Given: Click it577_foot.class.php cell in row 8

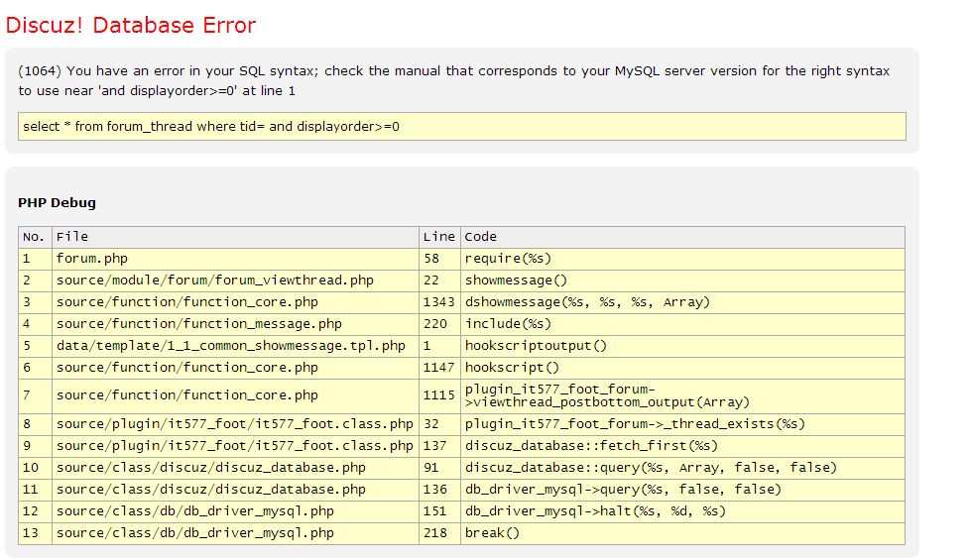Looking at the screenshot, I should point(235,424).
